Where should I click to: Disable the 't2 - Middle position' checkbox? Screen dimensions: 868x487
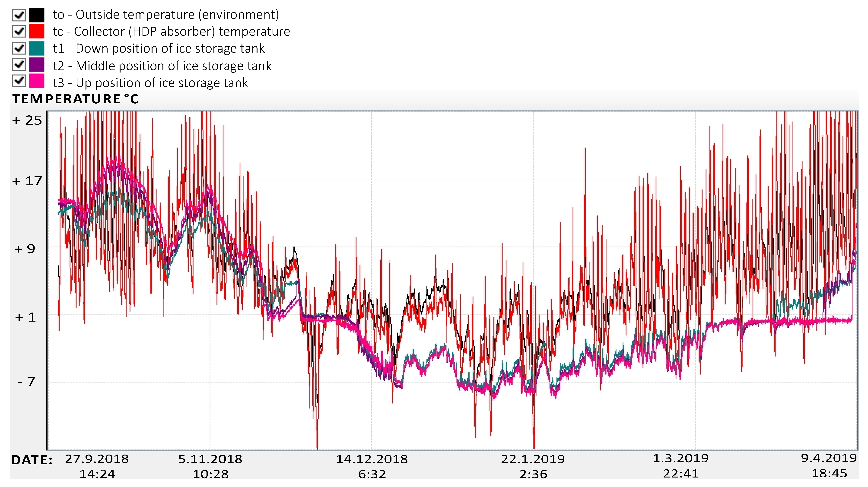[x=19, y=64]
